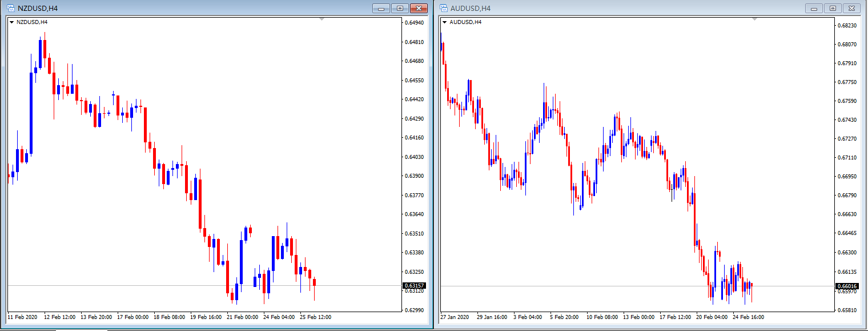
Task: Close the NZDUSD,H4 chart window
Action: [x=419, y=8]
